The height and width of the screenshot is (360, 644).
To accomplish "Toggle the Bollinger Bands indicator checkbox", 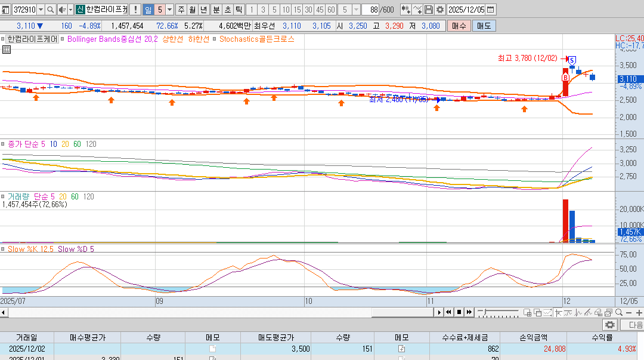I will point(63,39).
